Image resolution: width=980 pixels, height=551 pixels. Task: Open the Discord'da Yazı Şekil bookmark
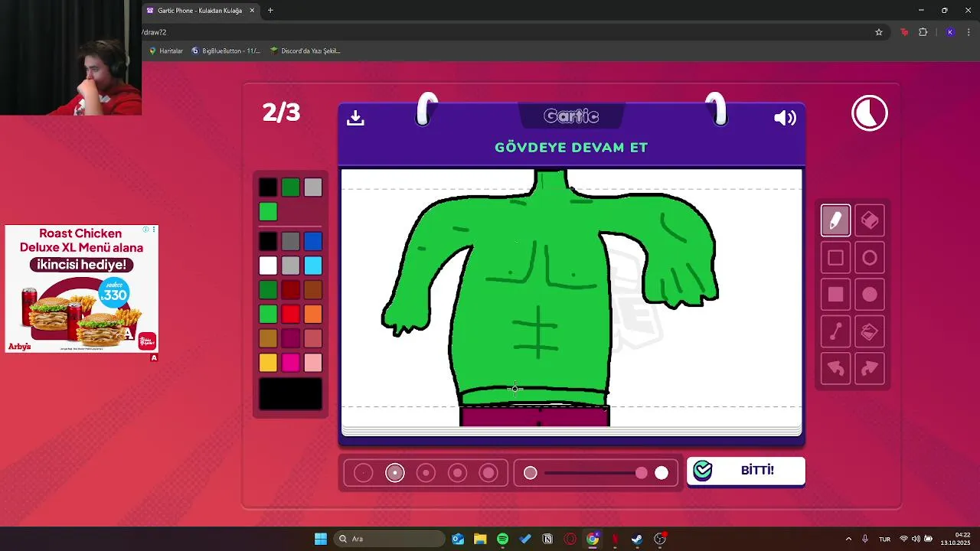(x=305, y=51)
